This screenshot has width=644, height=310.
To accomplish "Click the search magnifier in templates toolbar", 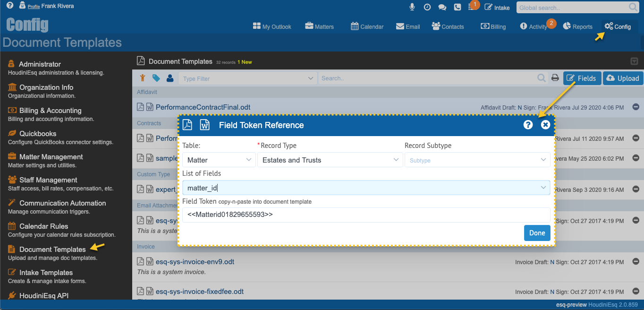I will point(542,78).
